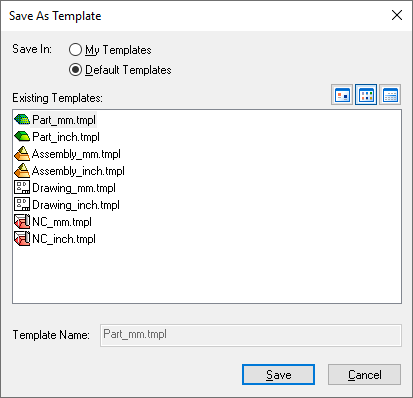Select Part_inch.tmpl in the template list
Viewport: 413px width, 398px height.
pos(66,137)
